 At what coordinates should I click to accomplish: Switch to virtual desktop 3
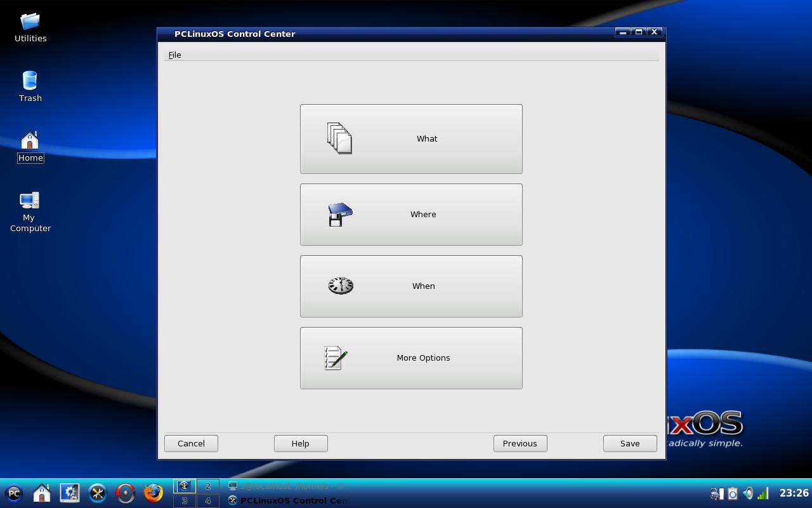coord(185,500)
